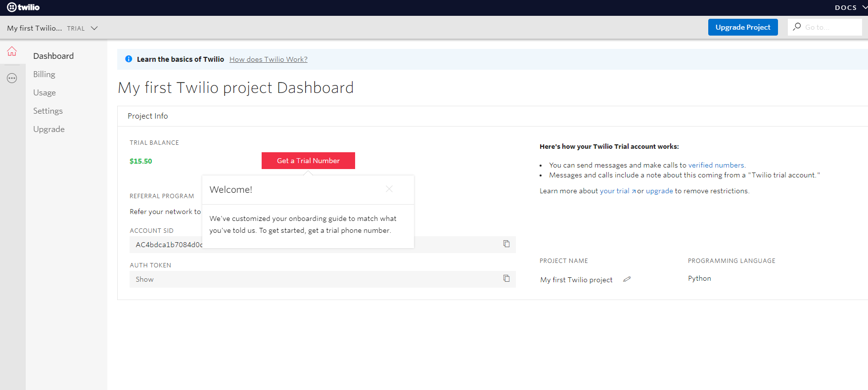Copy the Auth Token with the copy icon

pyautogui.click(x=506, y=278)
